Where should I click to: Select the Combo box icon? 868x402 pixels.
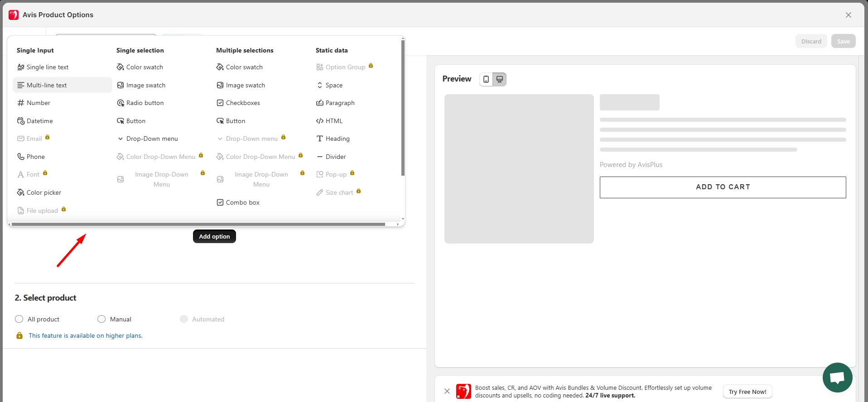point(220,202)
